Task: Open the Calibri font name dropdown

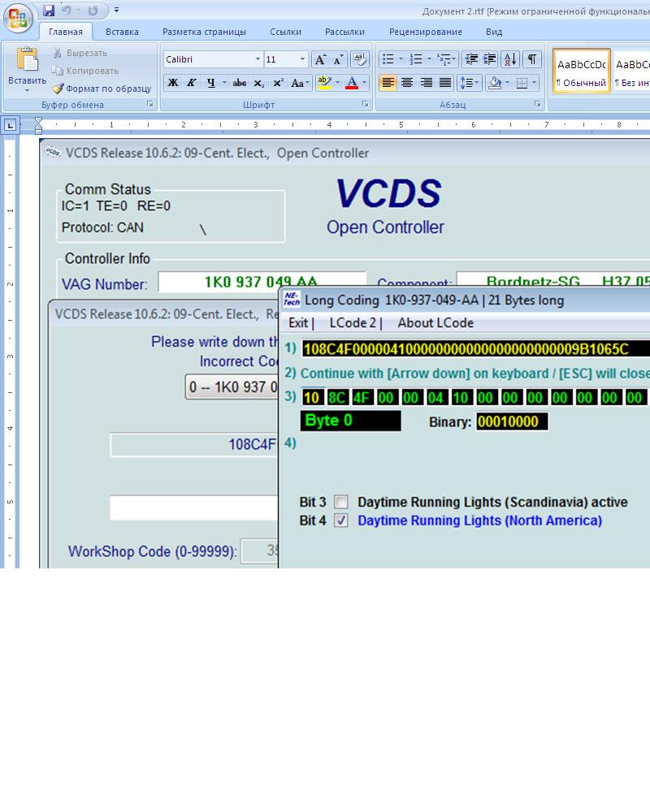Action: (x=258, y=59)
